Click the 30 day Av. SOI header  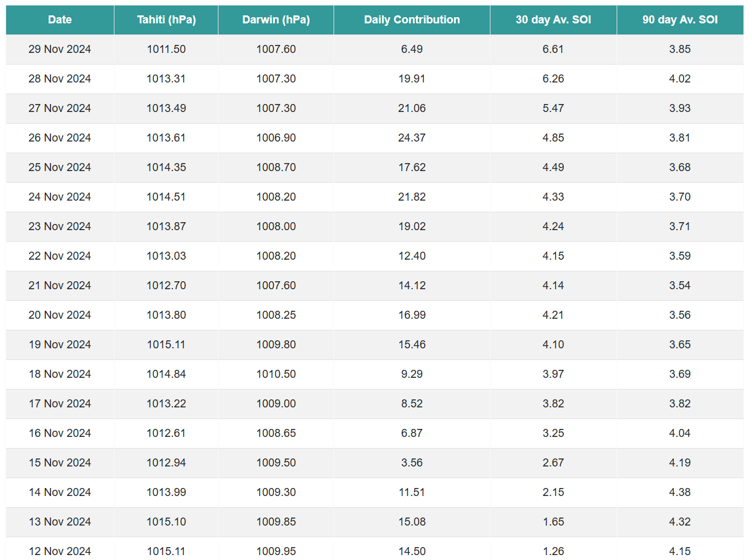pos(553,20)
